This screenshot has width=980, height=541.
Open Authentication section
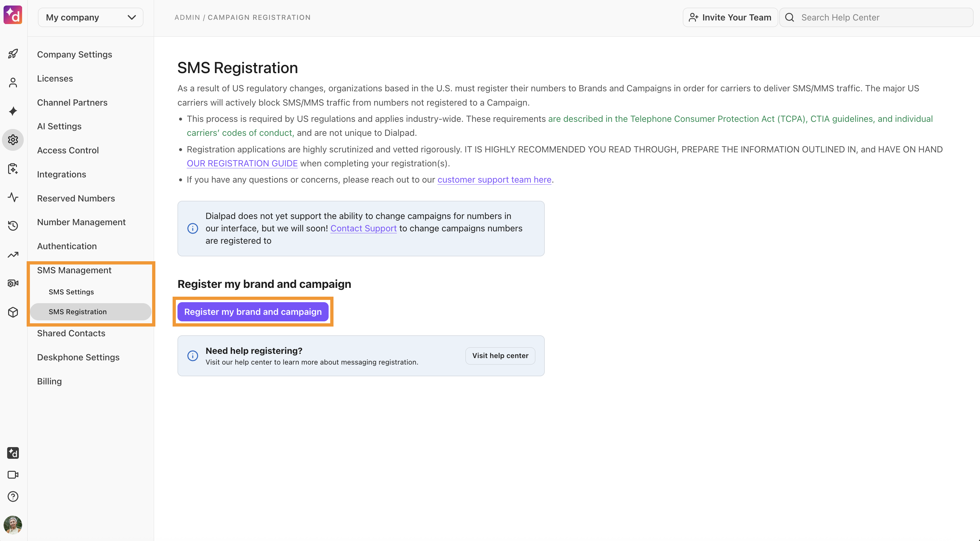tap(67, 246)
